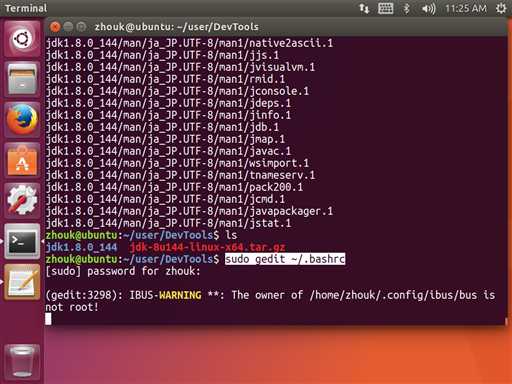Image resolution: width=512 pixels, height=384 pixels.
Task: Click the jdk1.8.0_144 directory name in ls output
Action: tap(82, 247)
